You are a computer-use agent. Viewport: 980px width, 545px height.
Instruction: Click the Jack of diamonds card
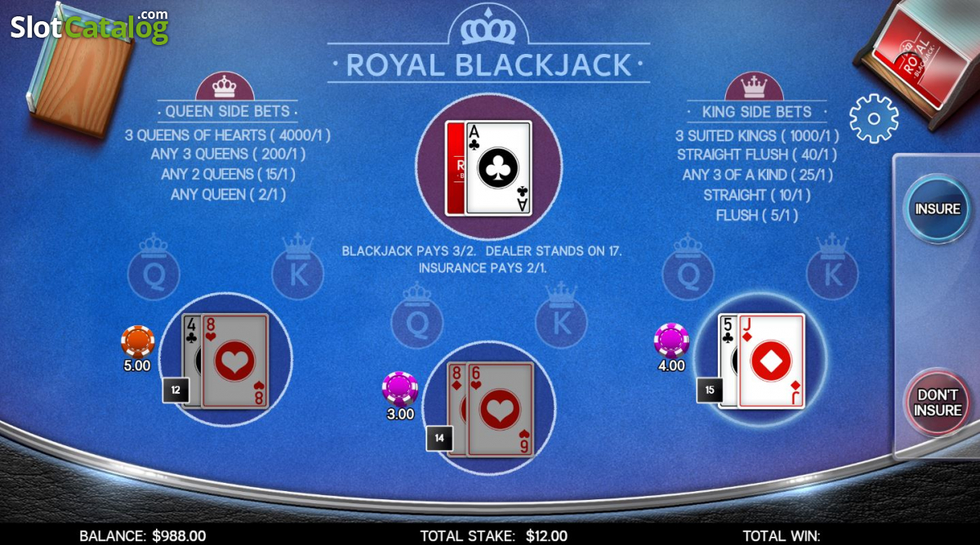[771, 360]
